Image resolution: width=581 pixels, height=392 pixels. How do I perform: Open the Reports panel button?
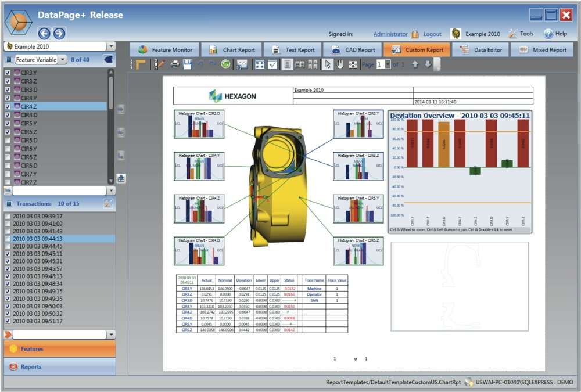60,367
